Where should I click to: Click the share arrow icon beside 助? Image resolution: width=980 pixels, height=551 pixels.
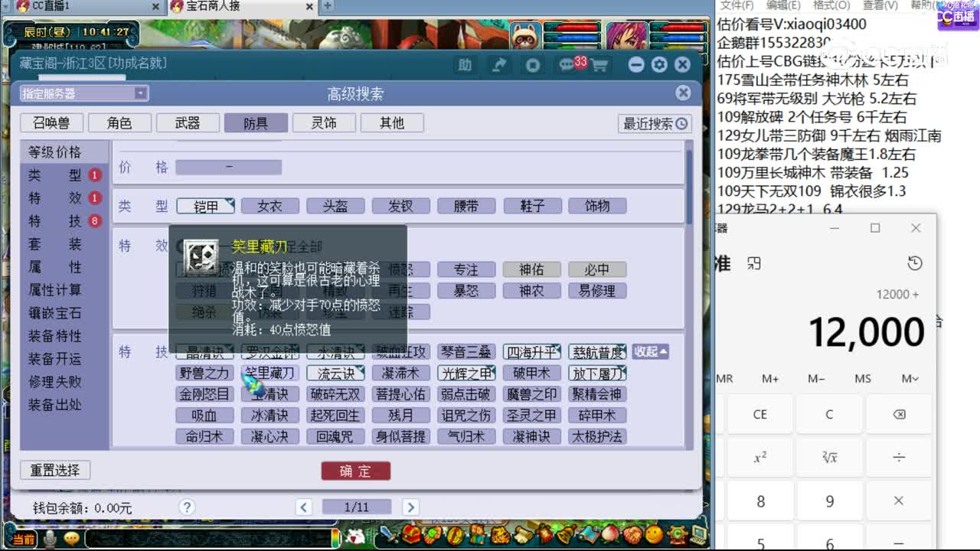tap(499, 65)
